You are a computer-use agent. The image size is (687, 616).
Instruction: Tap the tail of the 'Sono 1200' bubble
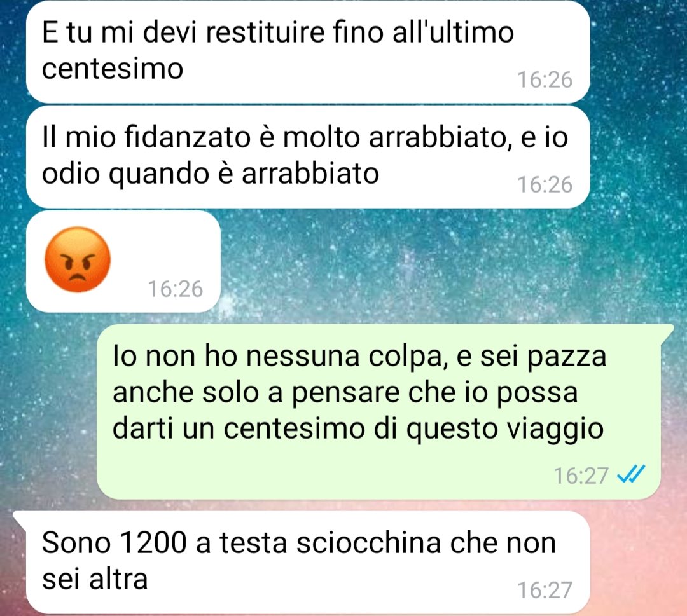point(21,518)
